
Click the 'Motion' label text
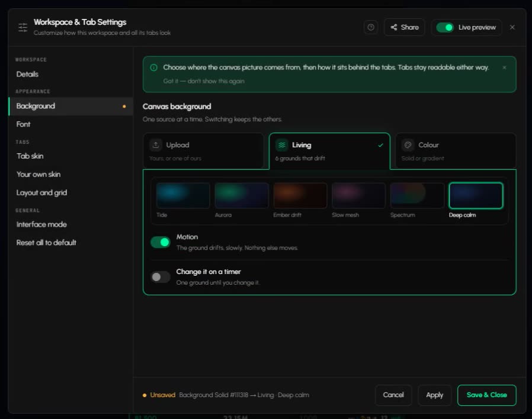pos(187,237)
